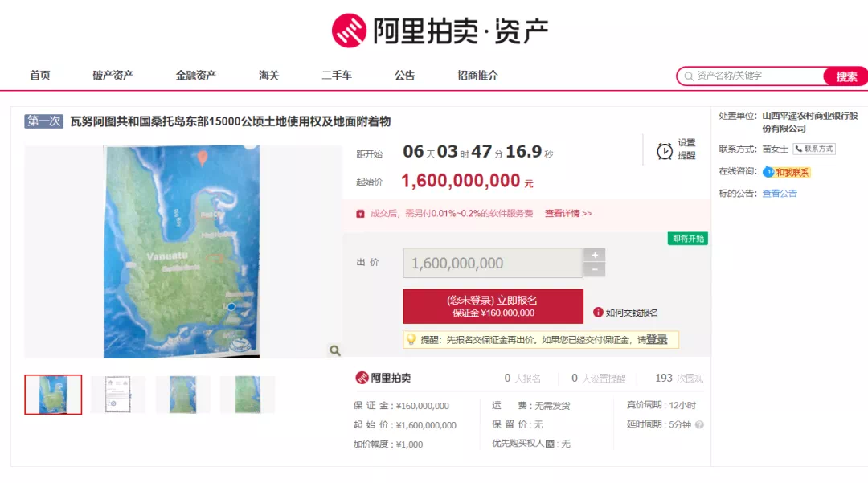Click the 如何交钱报名 info icon

[598, 312]
